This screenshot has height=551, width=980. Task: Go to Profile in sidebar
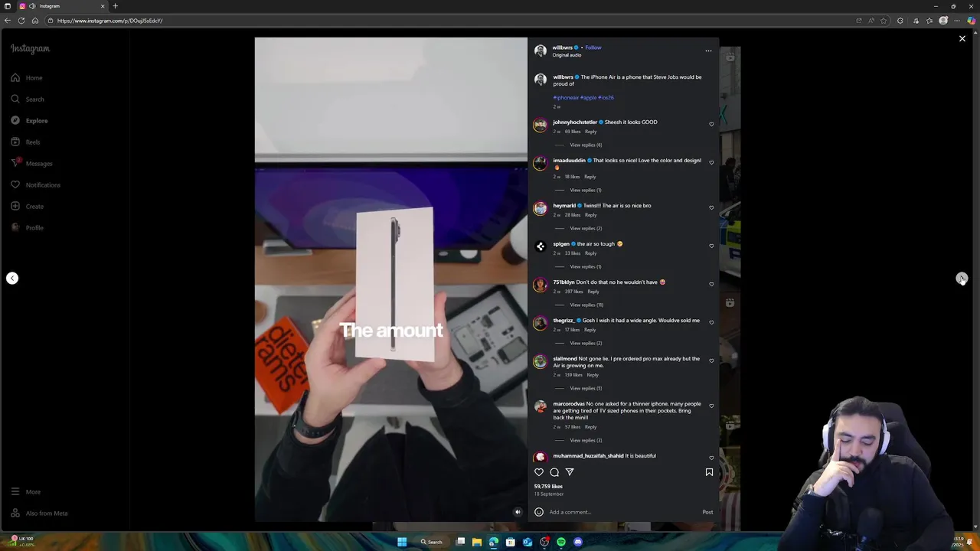click(x=27, y=228)
